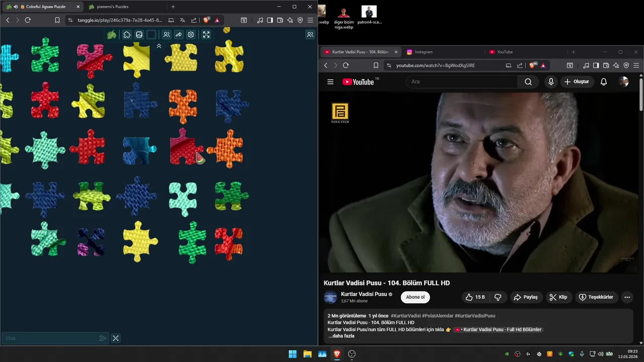Screen dimensions: 644x362
Task: Run the YouTube search magnifier button
Action: point(528,81)
